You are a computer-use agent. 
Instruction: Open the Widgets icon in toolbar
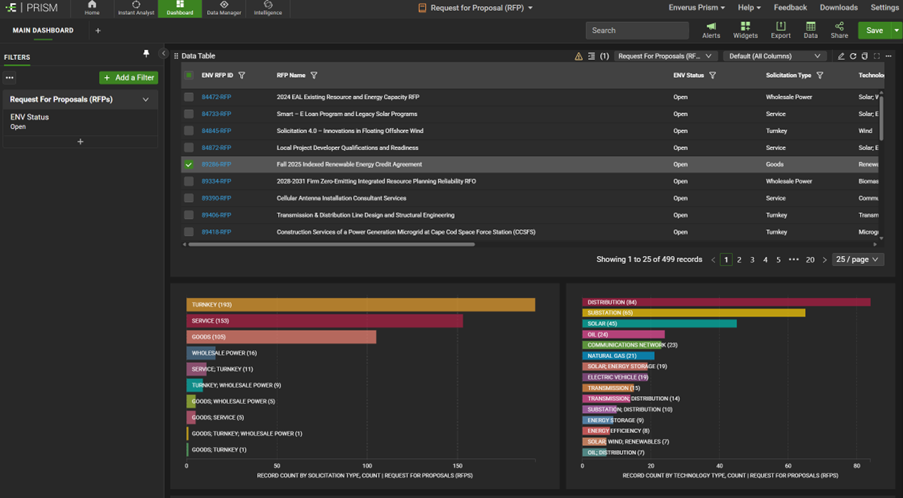[745, 30]
